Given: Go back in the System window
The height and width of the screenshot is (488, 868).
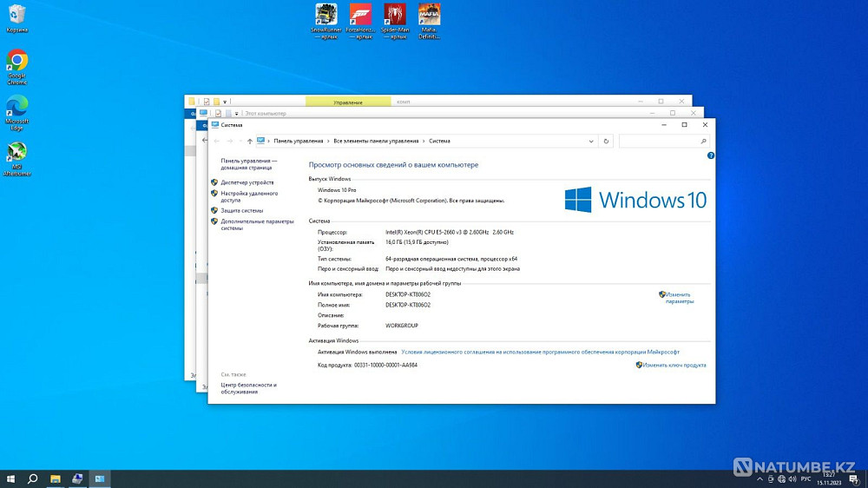Looking at the screenshot, I should [x=216, y=142].
